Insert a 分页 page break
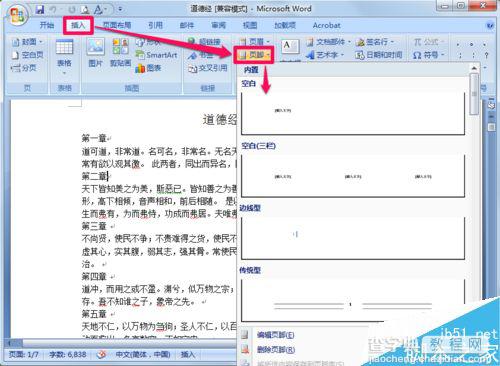Screen dimensions: 500x366 point(23,68)
